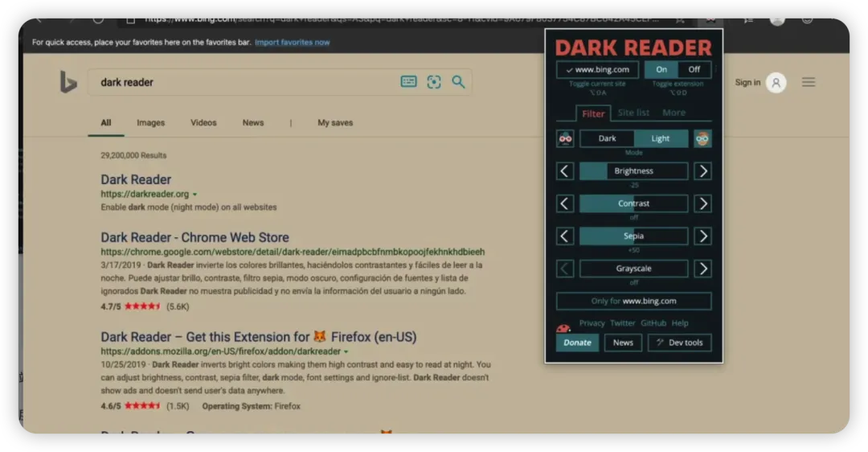This screenshot has height=452, width=868.
Task: Expand dropdown arrow beside darkreader.org URL
Action: pos(194,195)
